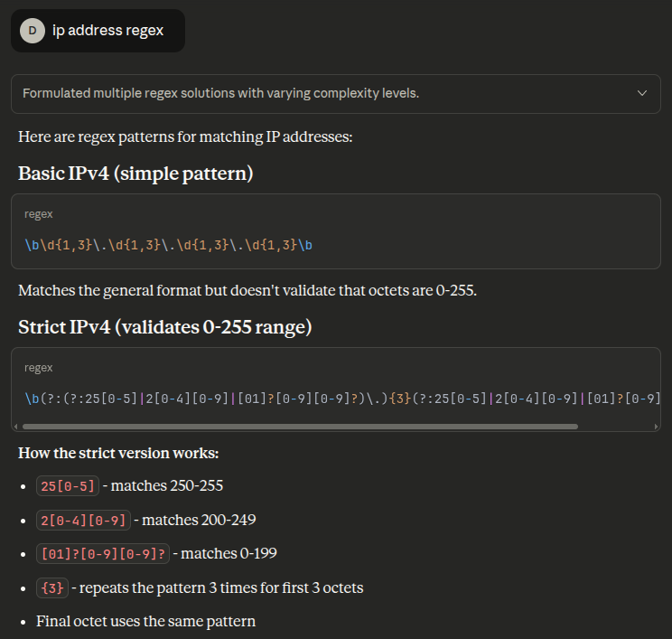
Task: Expand the thinking summary chevron
Action: (642, 93)
